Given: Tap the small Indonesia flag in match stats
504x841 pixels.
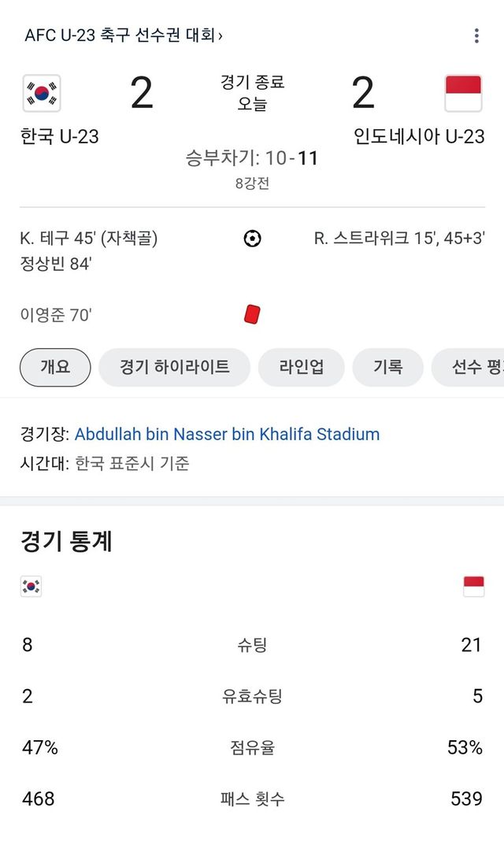Looking at the screenshot, I should (x=473, y=587).
